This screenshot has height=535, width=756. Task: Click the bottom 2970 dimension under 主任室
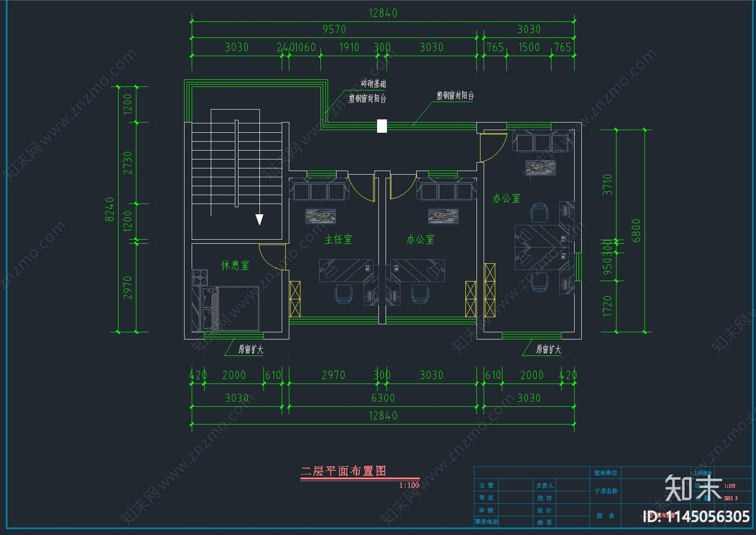click(x=334, y=375)
